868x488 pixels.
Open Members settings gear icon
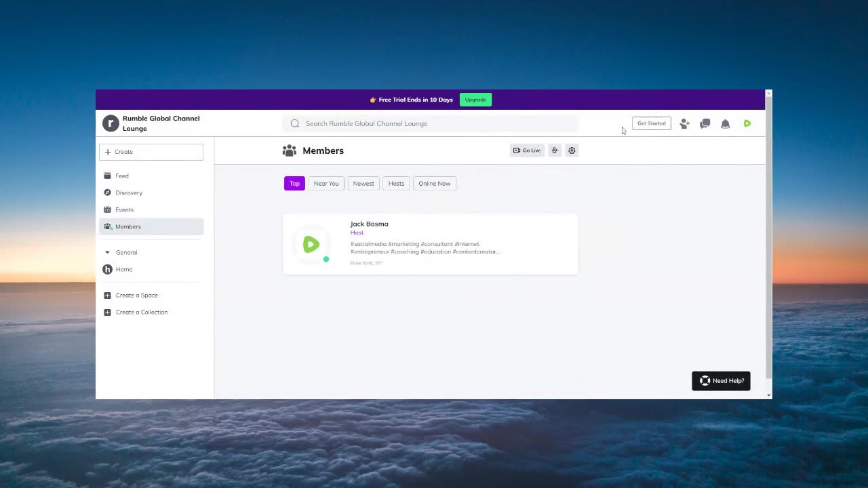coord(572,150)
